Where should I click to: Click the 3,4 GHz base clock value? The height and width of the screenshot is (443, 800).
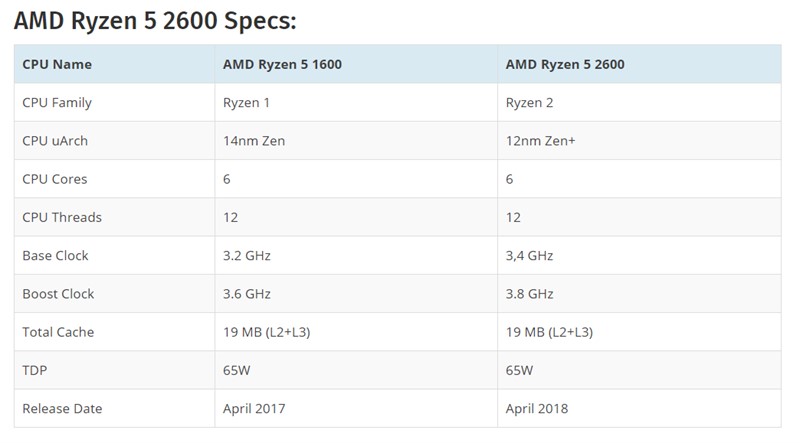529,256
